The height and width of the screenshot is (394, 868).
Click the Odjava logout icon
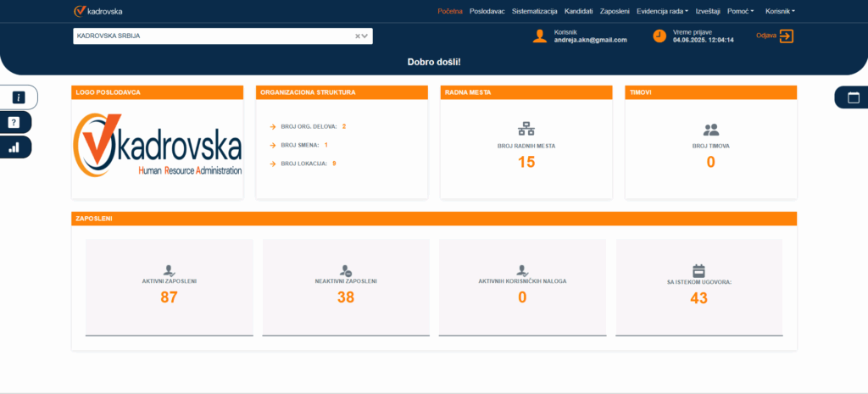(x=787, y=36)
